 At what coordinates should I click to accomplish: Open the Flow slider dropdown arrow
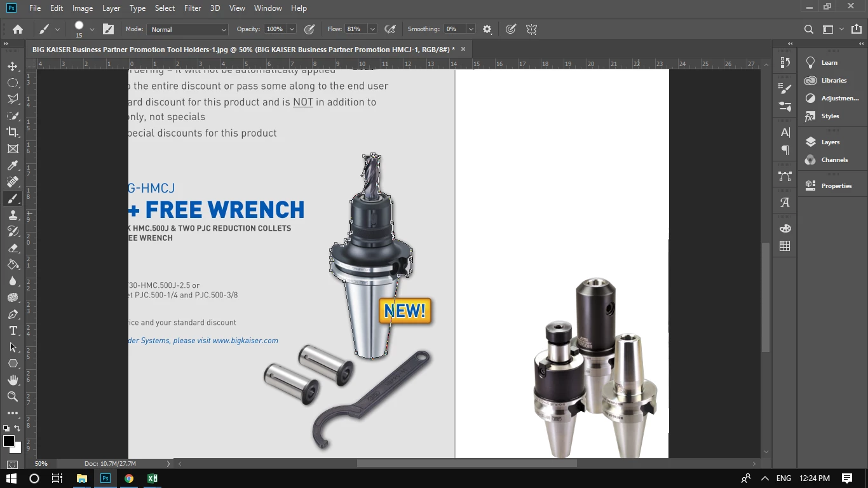coord(372,29)
